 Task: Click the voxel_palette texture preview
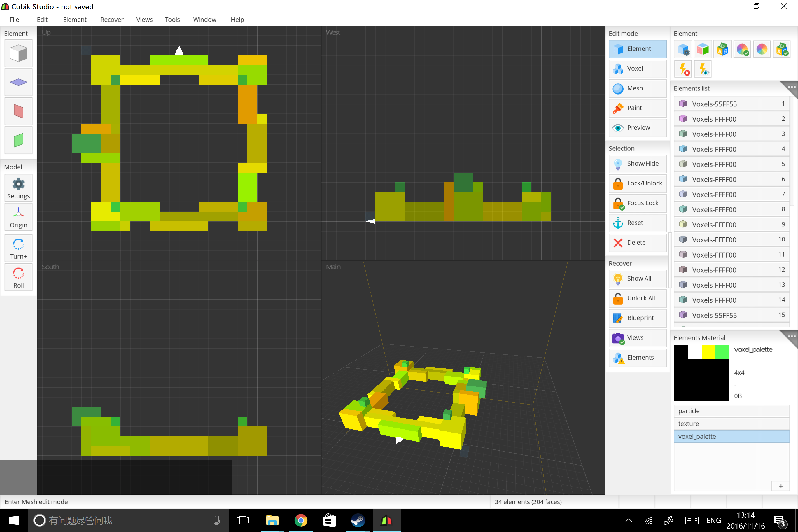701,373
